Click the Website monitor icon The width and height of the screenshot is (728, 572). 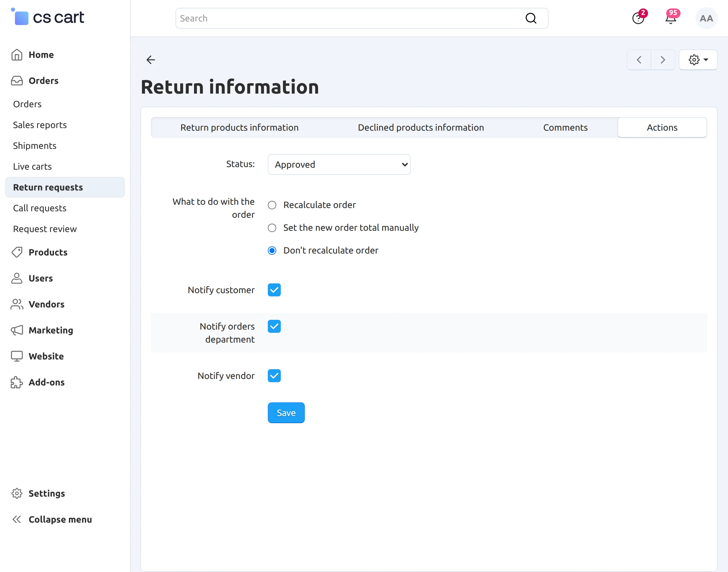(x=17, y=356)
